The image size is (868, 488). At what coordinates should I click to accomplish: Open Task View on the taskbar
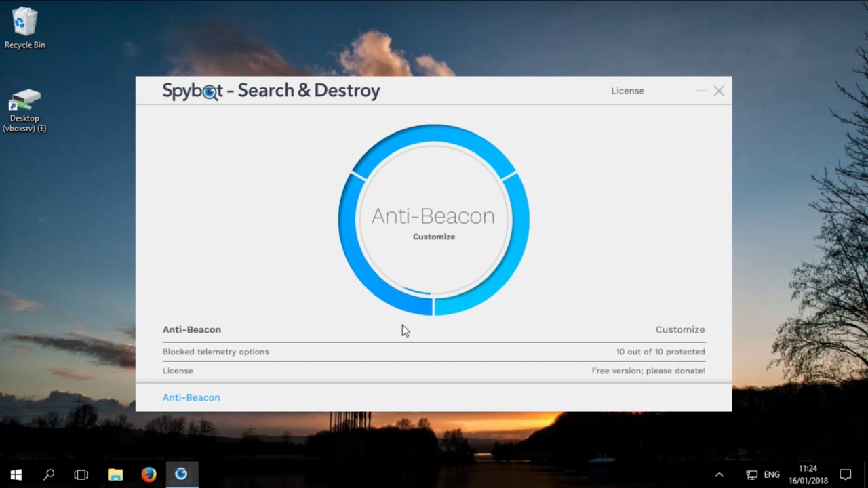point(81,474)
